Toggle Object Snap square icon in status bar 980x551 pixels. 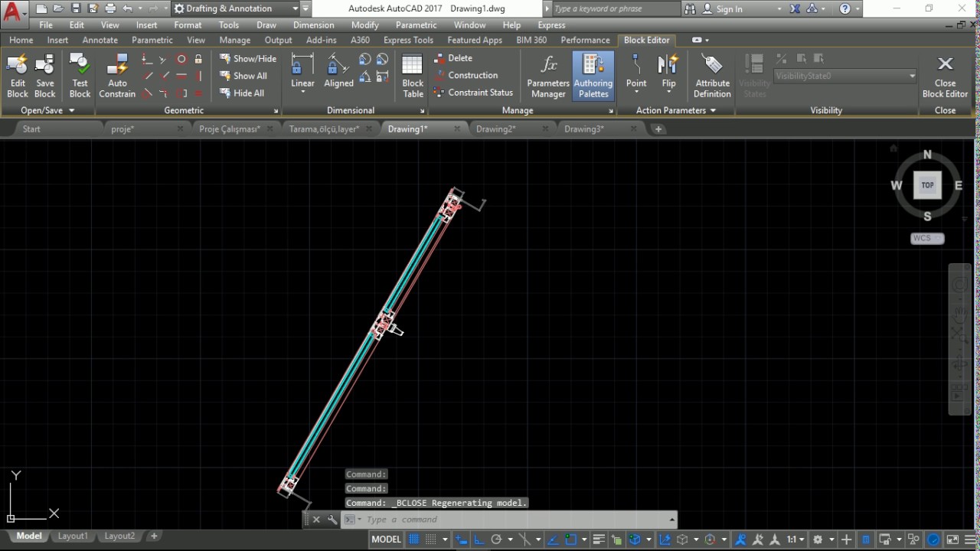pos(571,540)
